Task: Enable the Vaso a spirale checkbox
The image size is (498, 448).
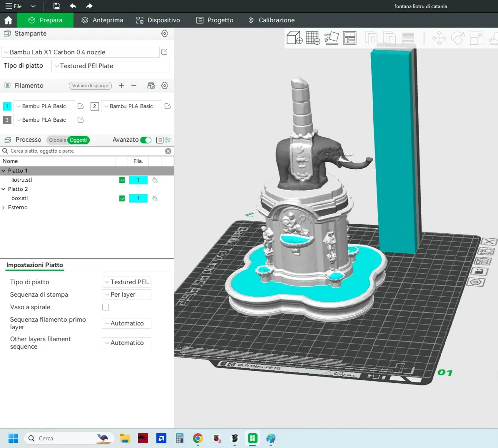Action: [106, 307]
